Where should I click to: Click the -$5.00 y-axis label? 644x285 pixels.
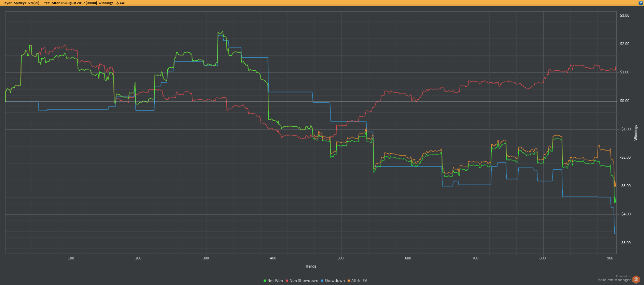pos(625,243)
